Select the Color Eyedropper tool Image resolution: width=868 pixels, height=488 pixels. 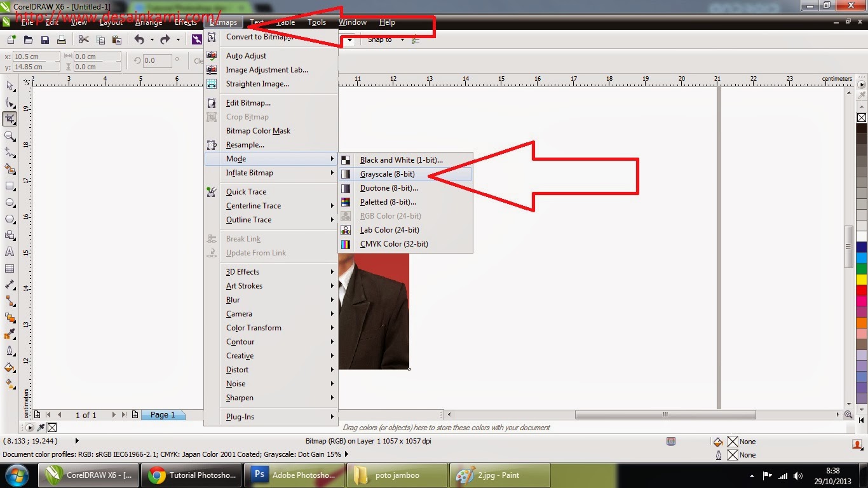pyautogui.click(x=10, y=334)
